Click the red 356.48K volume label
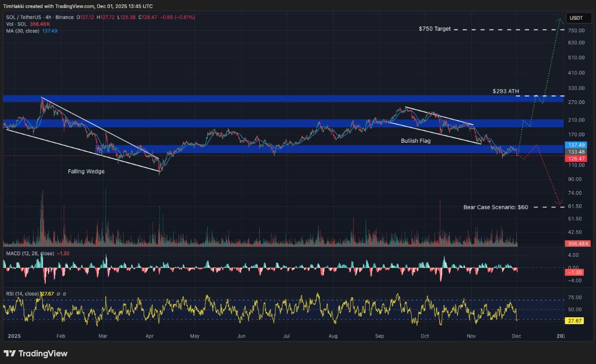Screen dimensions: 596x364 tap(576, 244)
